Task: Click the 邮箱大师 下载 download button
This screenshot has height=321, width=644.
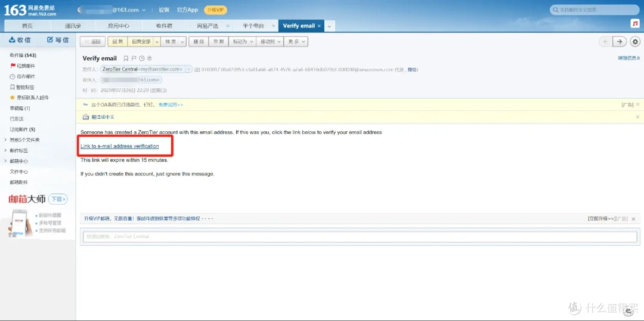Action: [x=58, y=199]
